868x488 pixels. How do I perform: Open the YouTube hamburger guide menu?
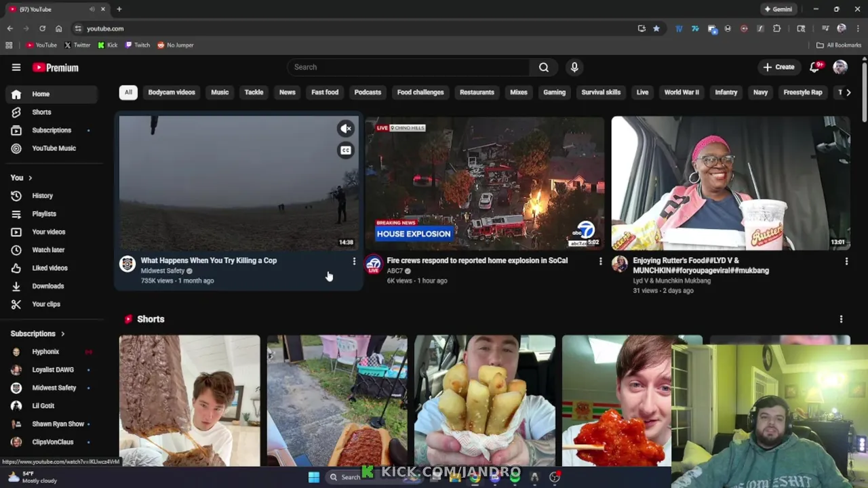tap(16, 67)
